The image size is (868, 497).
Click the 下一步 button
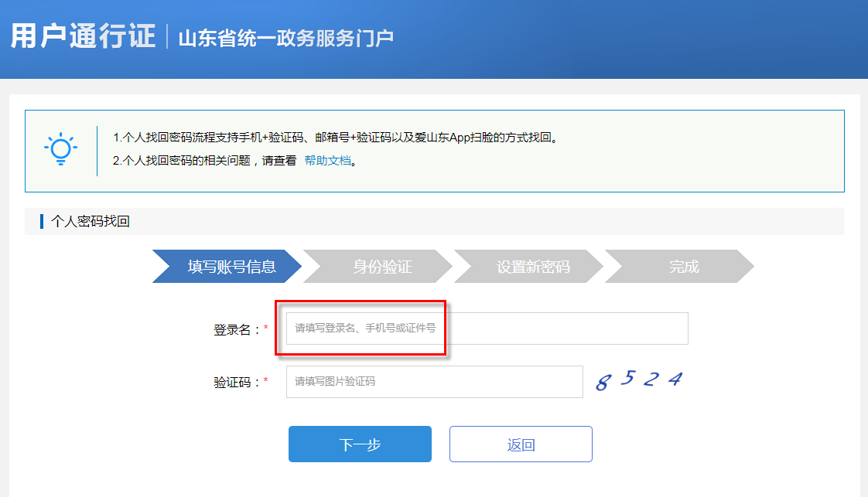pyautogui.click(x=360, y=444)
